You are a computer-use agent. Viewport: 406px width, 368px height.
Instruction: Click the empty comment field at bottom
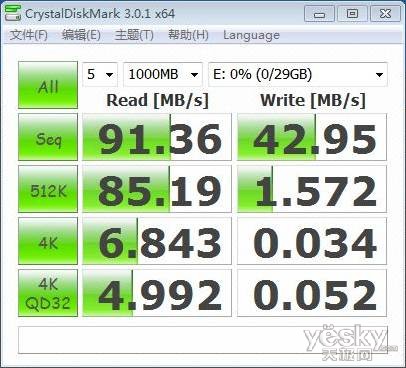203,340
